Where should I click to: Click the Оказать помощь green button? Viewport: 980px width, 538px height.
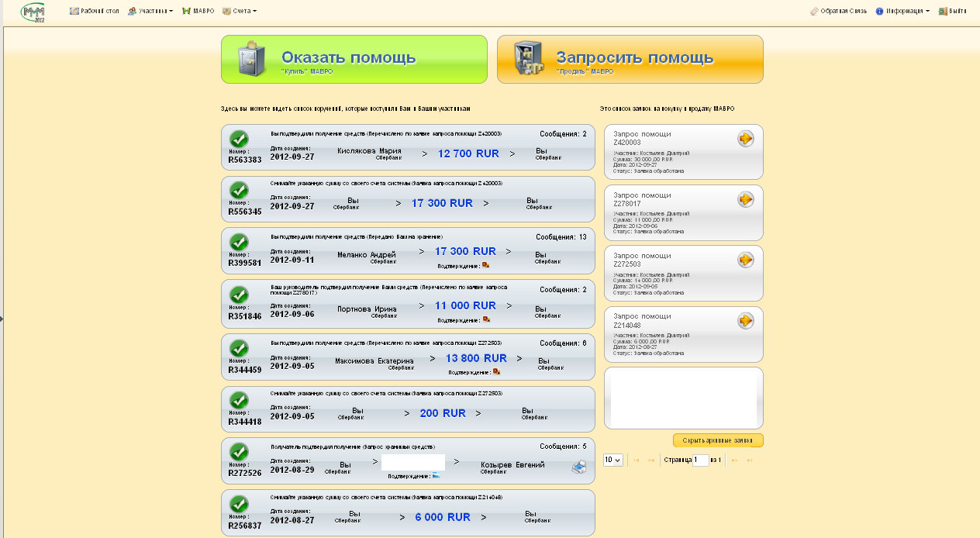click(354, 59)
